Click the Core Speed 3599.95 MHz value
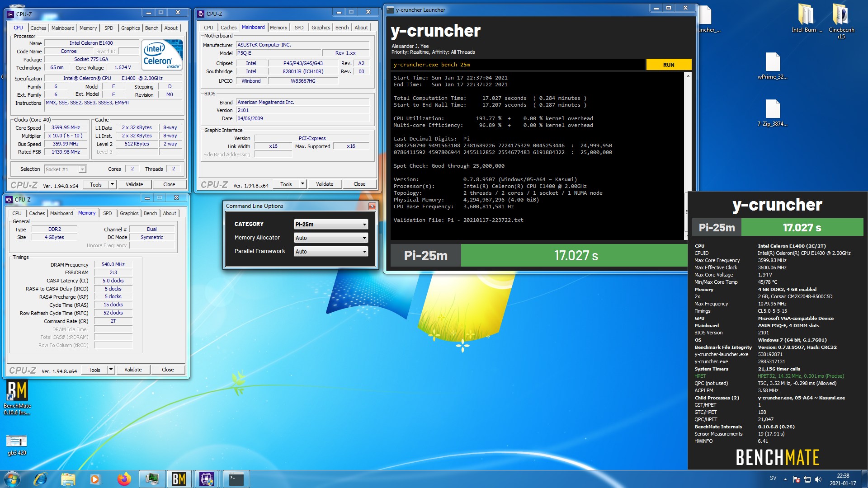The height and width of the screenshot is (488, 868). pos(66,127)
